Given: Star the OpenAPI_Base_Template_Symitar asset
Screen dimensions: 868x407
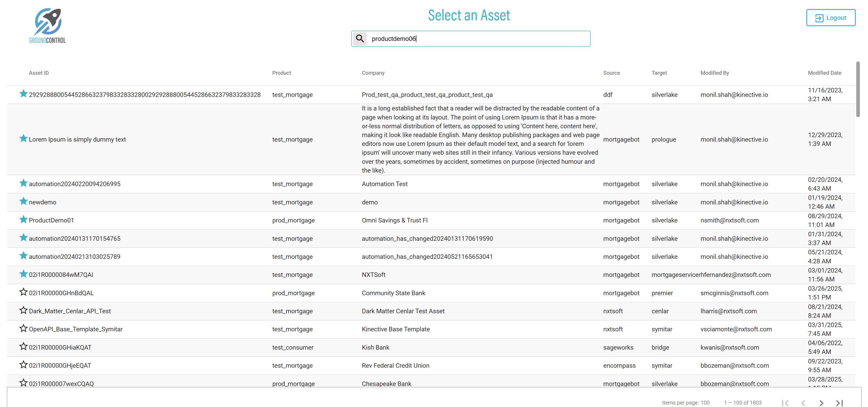Looking at the screenshot, I should click(x=23, y=329).
